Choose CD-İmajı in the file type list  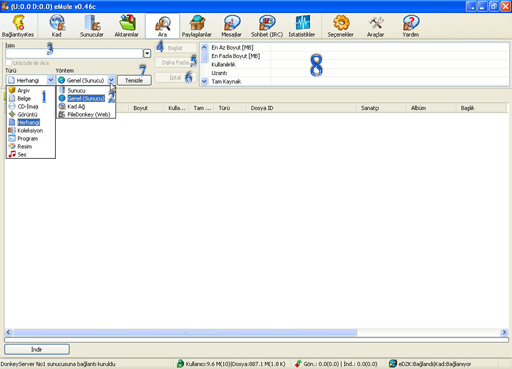click(x=31, y=106)
